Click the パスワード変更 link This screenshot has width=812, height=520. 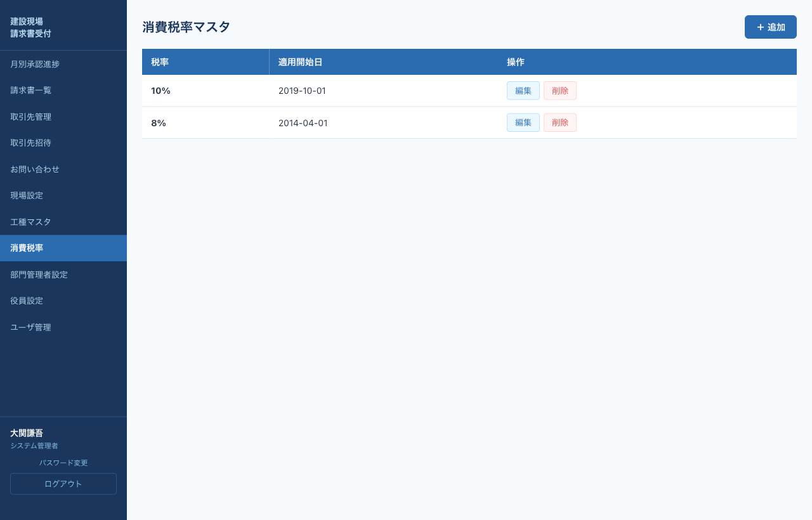tap(63, 463)
